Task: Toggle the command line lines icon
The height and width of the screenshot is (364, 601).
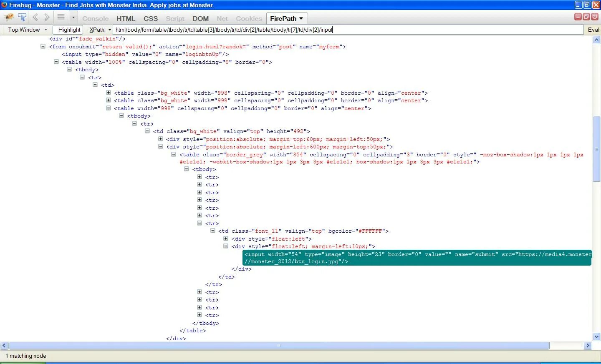Action: [61, 18]
